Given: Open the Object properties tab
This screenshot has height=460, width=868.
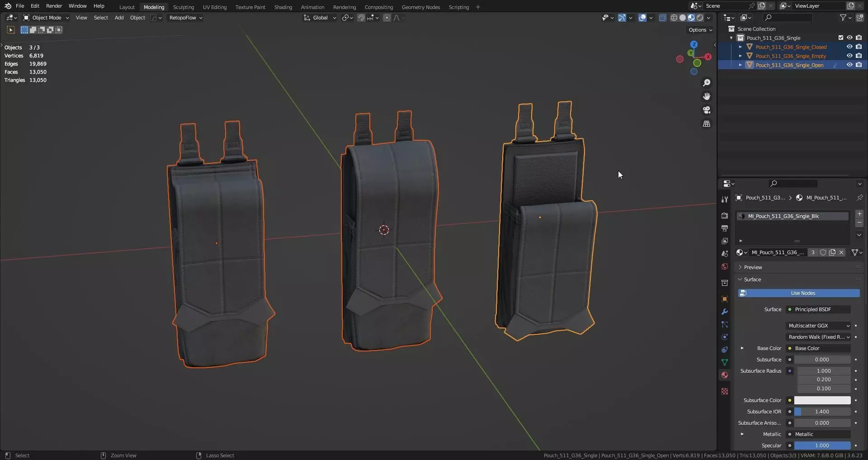Looking at the screenshot, I should coord(725,299).
